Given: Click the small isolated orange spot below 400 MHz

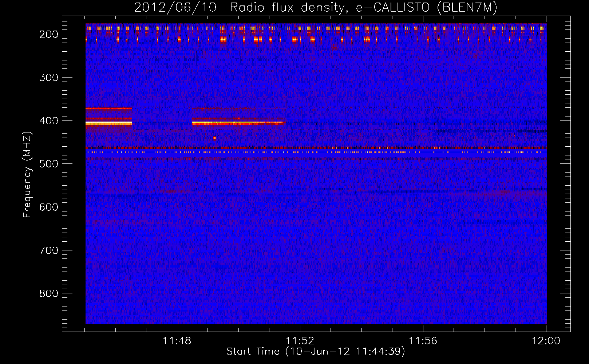Looking at the screenshot, I should pyautogui.click(x=214, y=138).
